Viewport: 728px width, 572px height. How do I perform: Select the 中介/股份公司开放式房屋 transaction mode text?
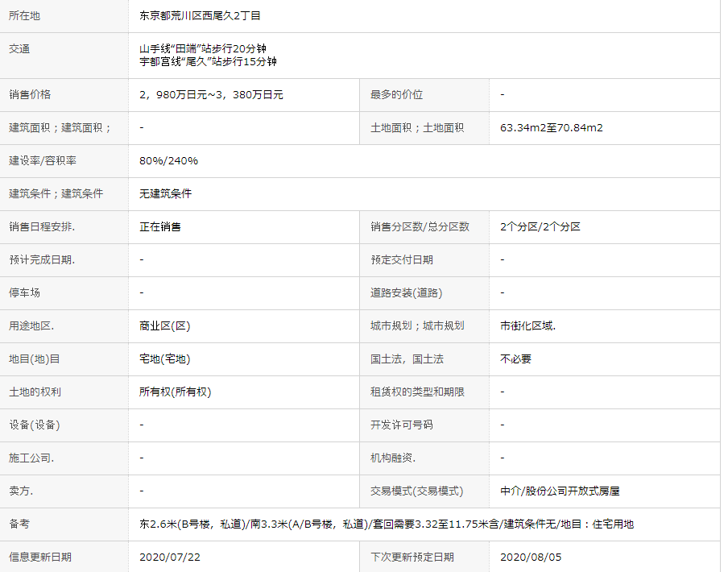(560, 491)
